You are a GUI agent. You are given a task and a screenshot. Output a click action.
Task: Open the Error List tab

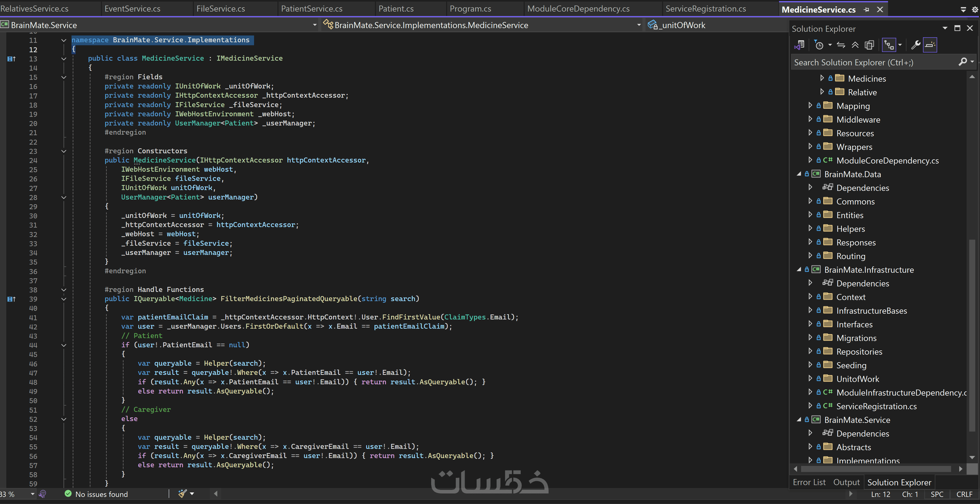tap(809, 482)
